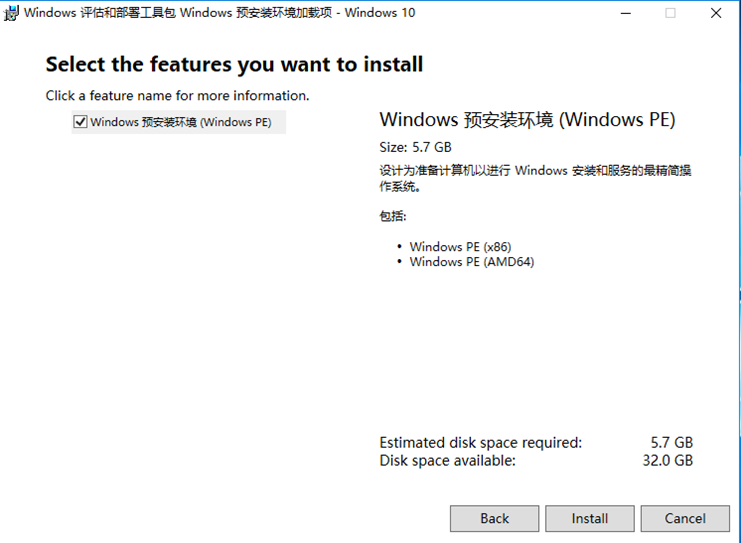Cancel the installation setup
Viewport: 741px width, 543px height.
(x=685, y=518)
